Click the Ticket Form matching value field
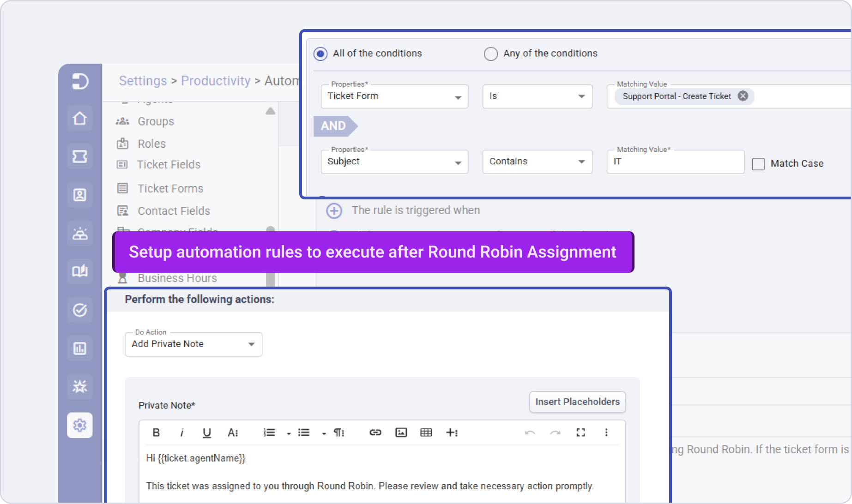 (x=729, y=96)
